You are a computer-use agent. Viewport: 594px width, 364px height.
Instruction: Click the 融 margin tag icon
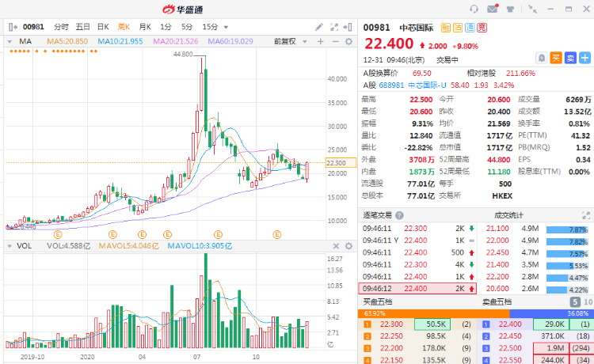(x=445, y=28)
